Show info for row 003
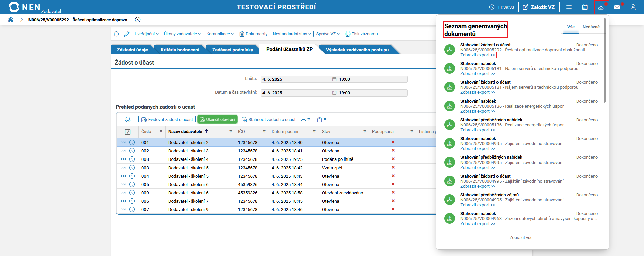Image resolution: width=644 pixels, height=256 pixels. (132, 168)
